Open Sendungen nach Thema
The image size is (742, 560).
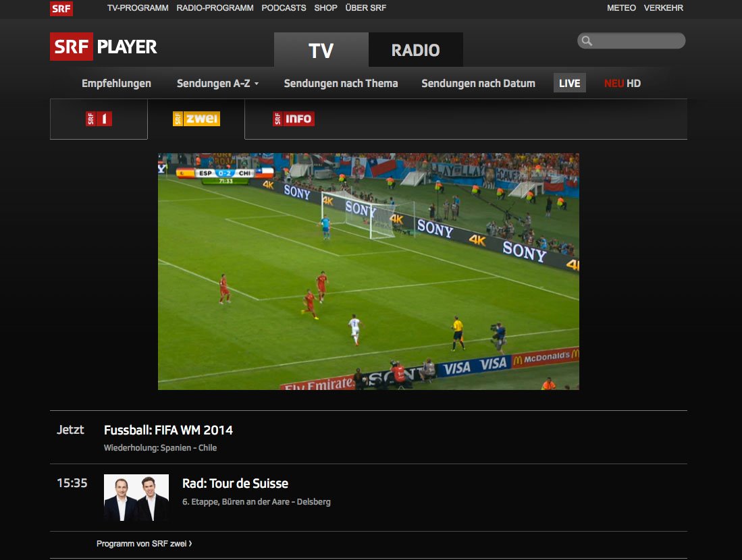341,84
